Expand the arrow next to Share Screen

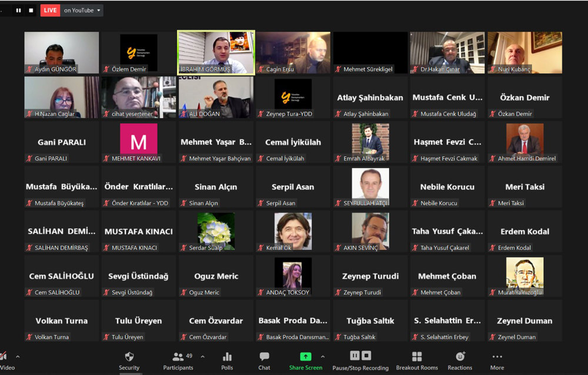322,357
